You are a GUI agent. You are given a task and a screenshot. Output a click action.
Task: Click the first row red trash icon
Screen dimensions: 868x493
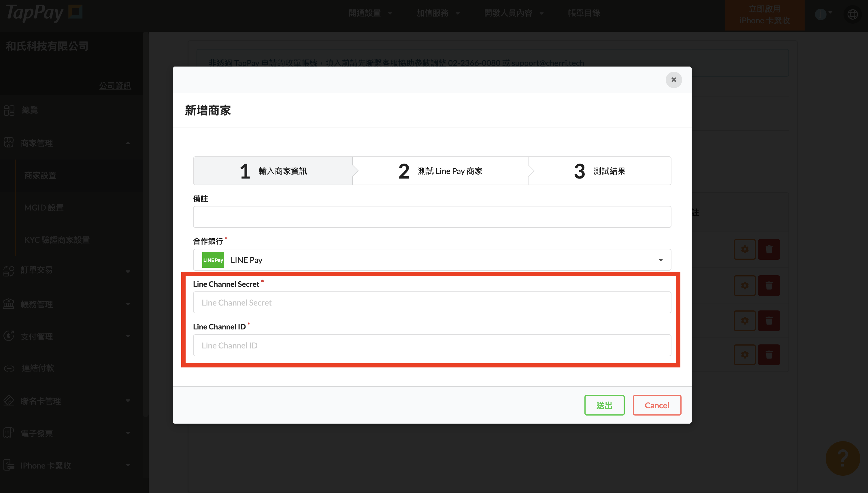pos(769,250)
